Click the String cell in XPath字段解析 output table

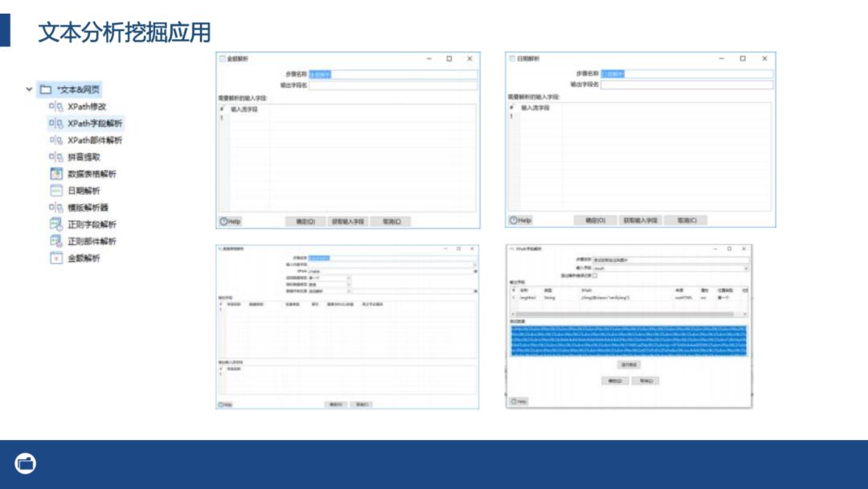(x=549, y=298)
